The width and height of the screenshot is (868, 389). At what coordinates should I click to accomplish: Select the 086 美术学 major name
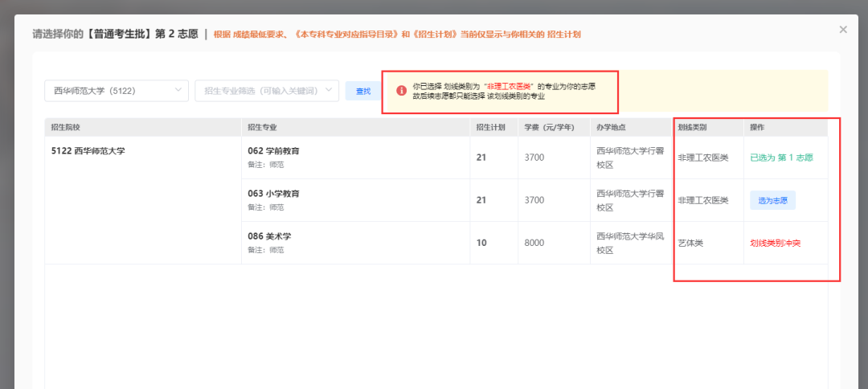(x=269, y=236)
